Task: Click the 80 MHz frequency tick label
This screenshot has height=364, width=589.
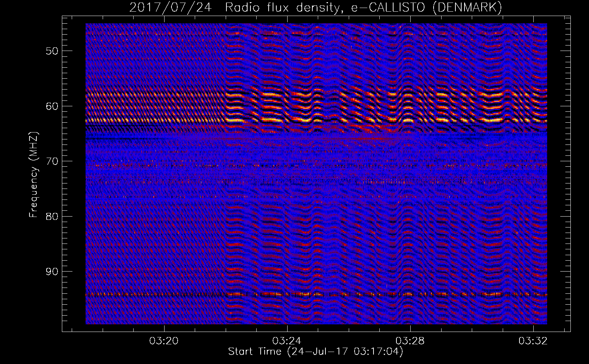Action: coord(52,217)
